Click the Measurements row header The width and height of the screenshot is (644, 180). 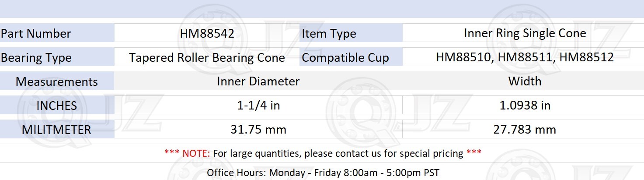(57, 81)
